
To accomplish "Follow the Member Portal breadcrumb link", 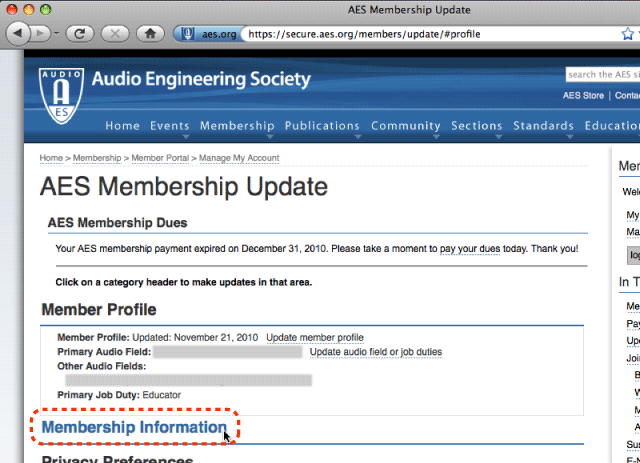I will click(x=160, y=158).
